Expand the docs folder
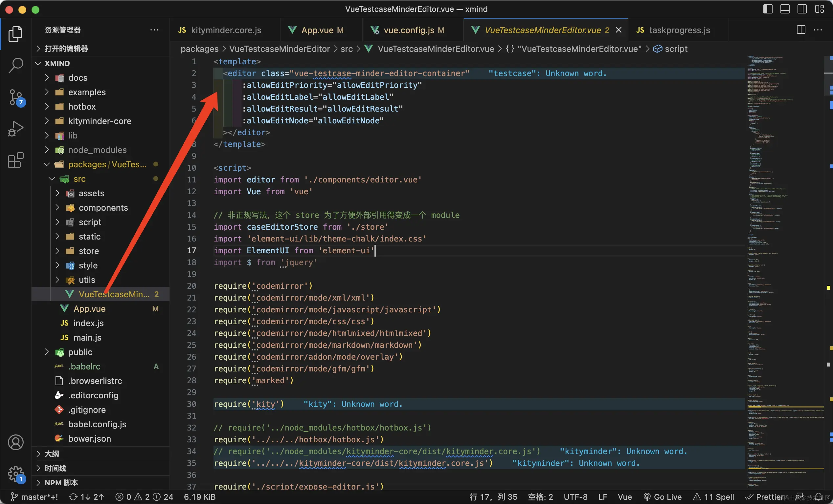The width and height of the screenshot is (833, 504). (78, 78)
